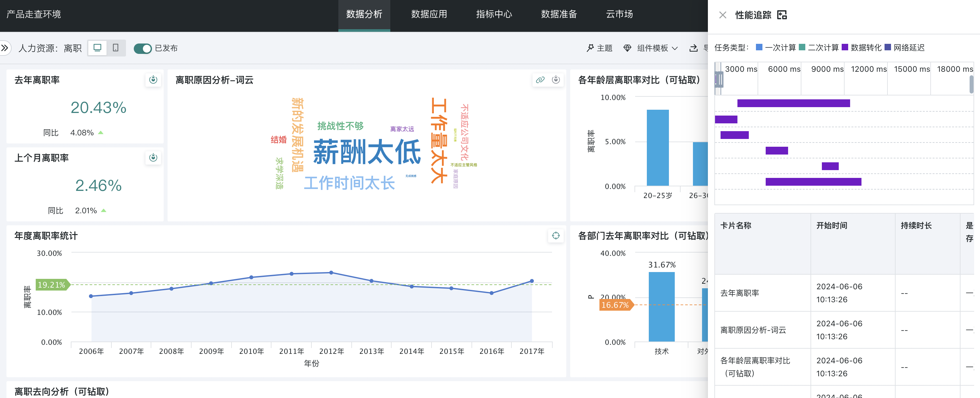Click the bottom long purple trace bar

tap(813, 182)
